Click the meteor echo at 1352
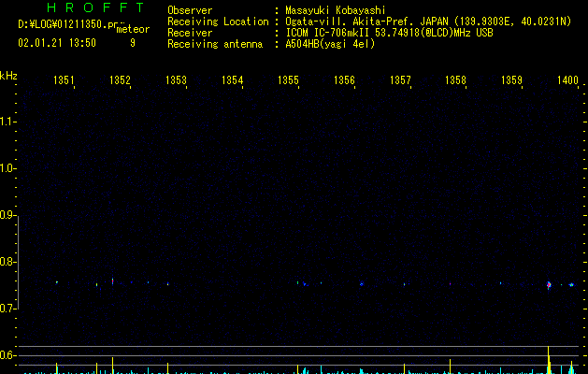Image resolution: width=588 pixels, height=374 pixels. click(112, 281)
